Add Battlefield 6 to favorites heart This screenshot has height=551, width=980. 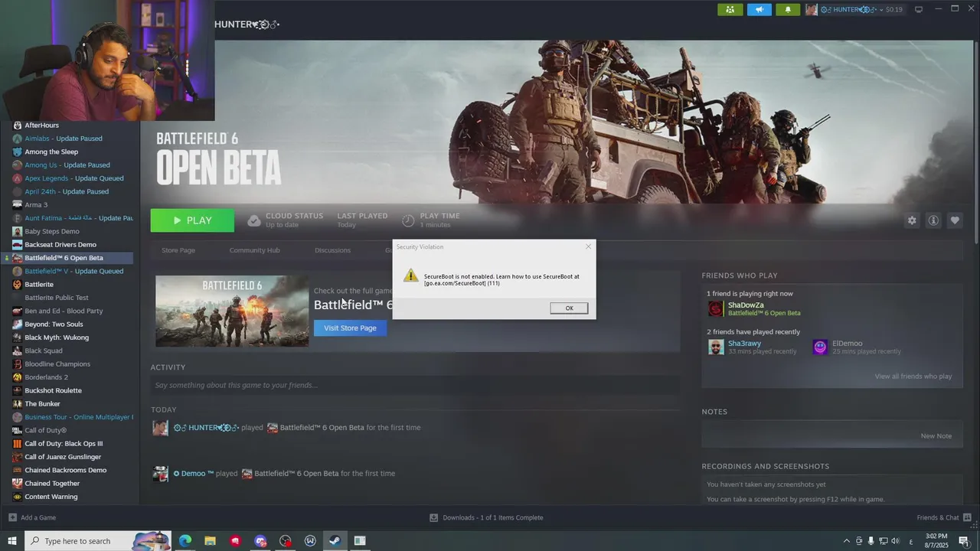coord(955,220)
